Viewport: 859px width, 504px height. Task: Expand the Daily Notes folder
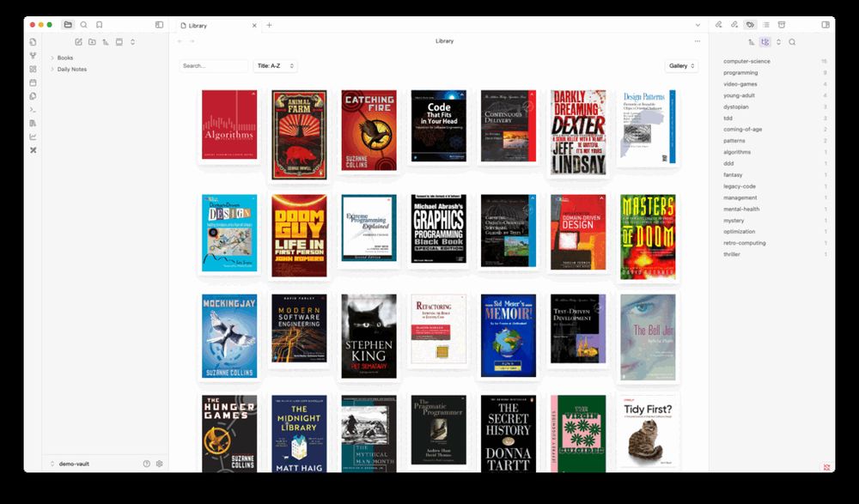tap(72, 69)
